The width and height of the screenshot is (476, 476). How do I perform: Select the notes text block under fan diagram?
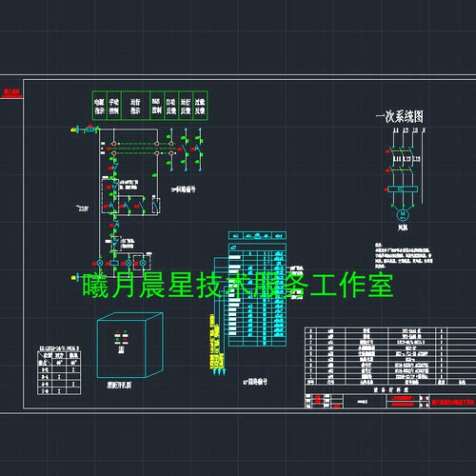click(x=404, y=256)
